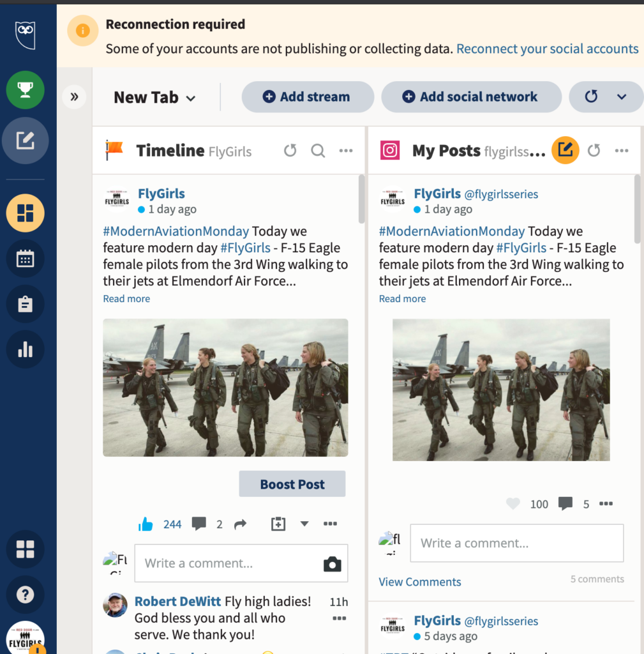
Task: Click the Add social network button
Action: pos(471,97)
